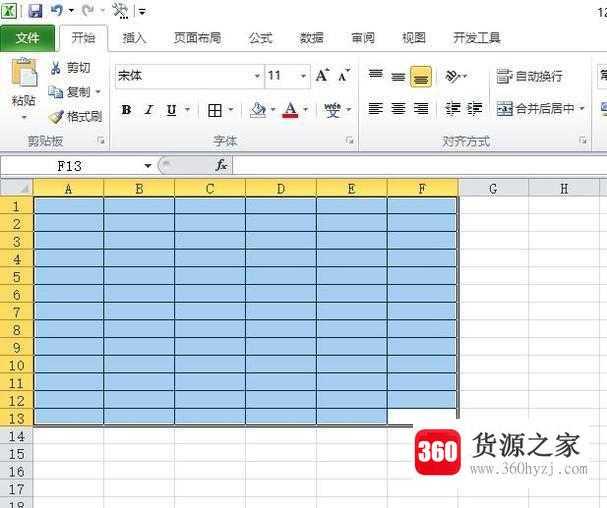Viewport: 607px width, 508px height.
Task: Expand the borders dropdown arrow
Action: 231,110
